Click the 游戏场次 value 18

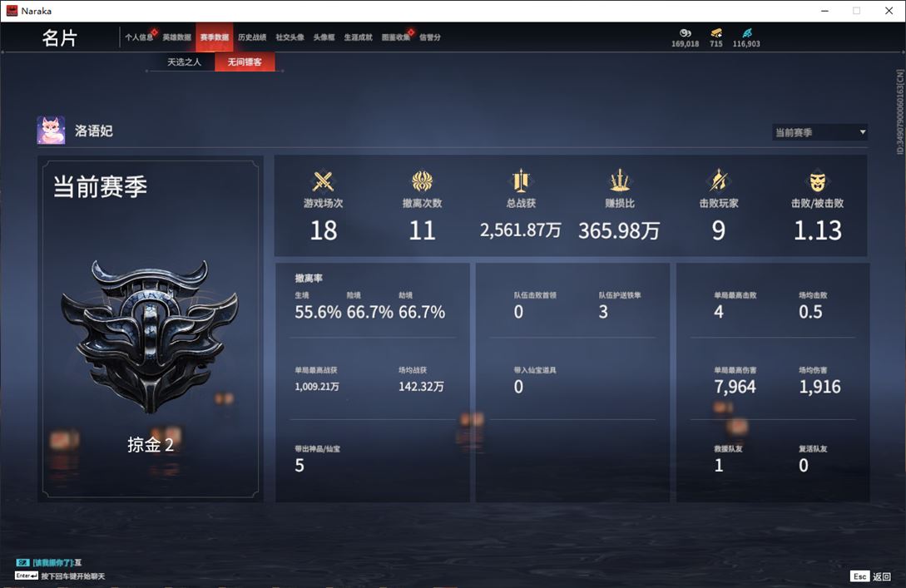(324, 230)
